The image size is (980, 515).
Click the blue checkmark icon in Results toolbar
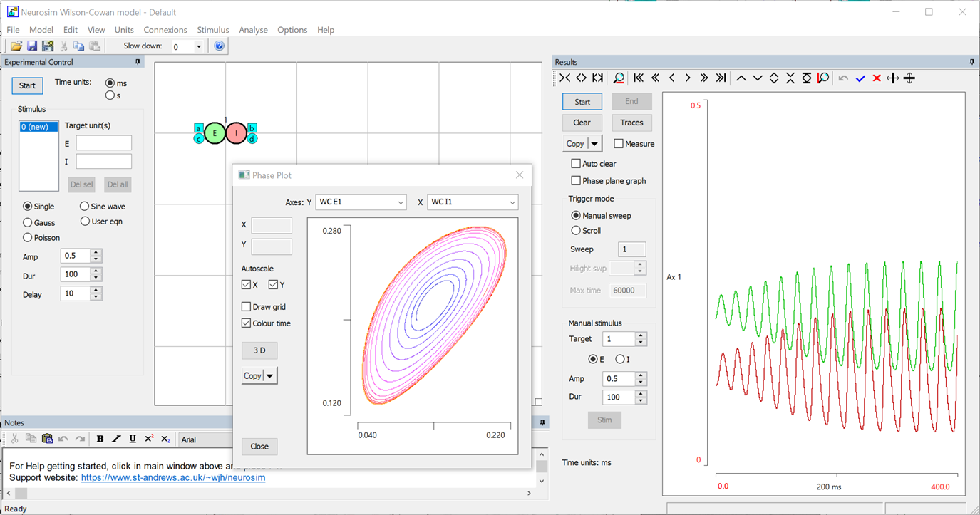point(860,78)
